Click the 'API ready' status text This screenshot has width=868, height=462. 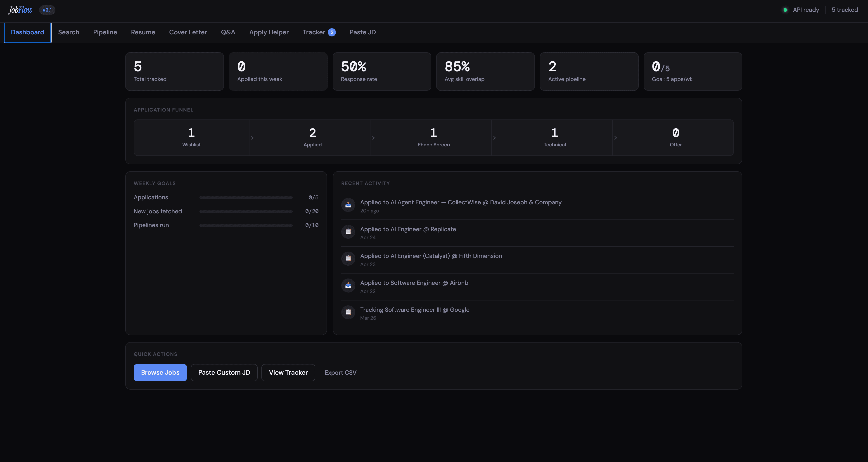(x=806, y=10)
